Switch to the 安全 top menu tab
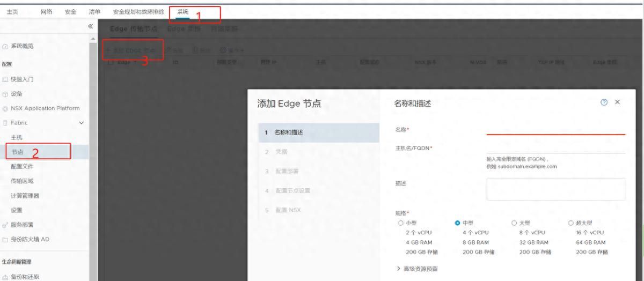The image size is (644, 281). coord(70,12)
